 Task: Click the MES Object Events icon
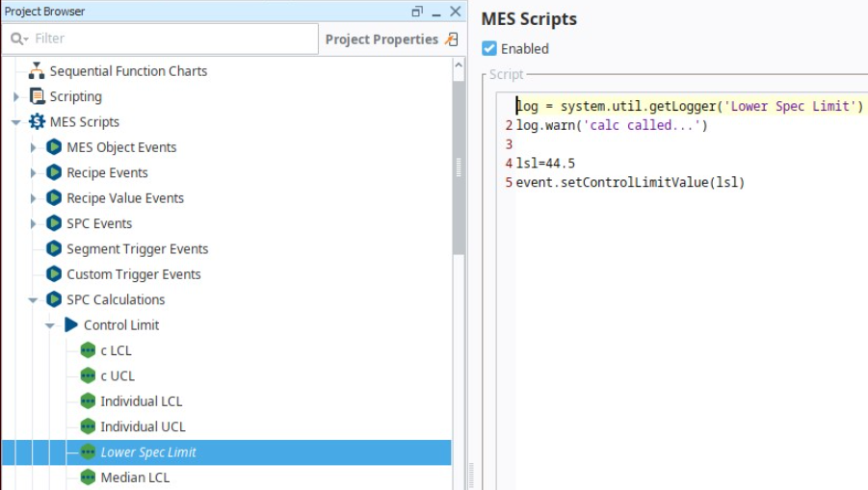[54, 147]
